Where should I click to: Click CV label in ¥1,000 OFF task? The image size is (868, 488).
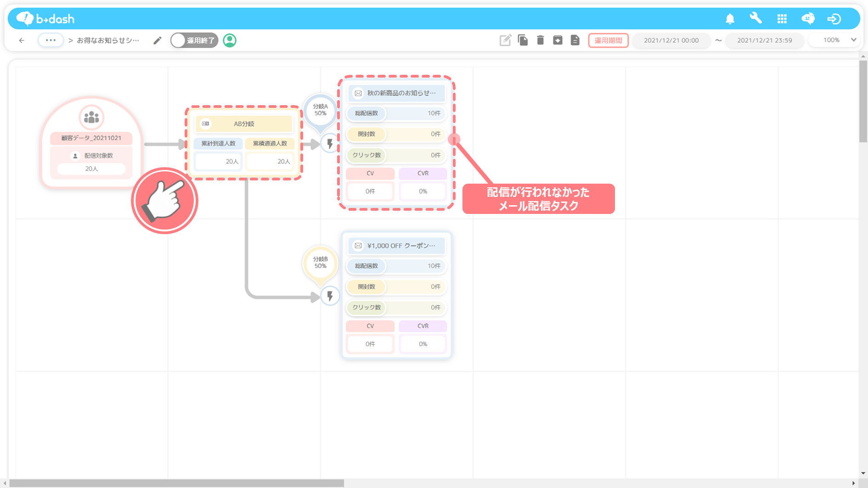[x=370, y=326]
